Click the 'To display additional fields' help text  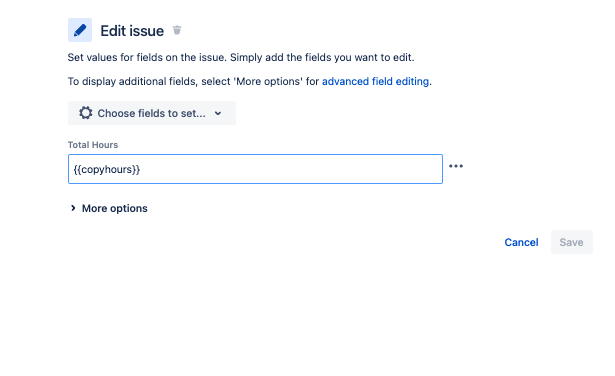[x=193, y=81]
